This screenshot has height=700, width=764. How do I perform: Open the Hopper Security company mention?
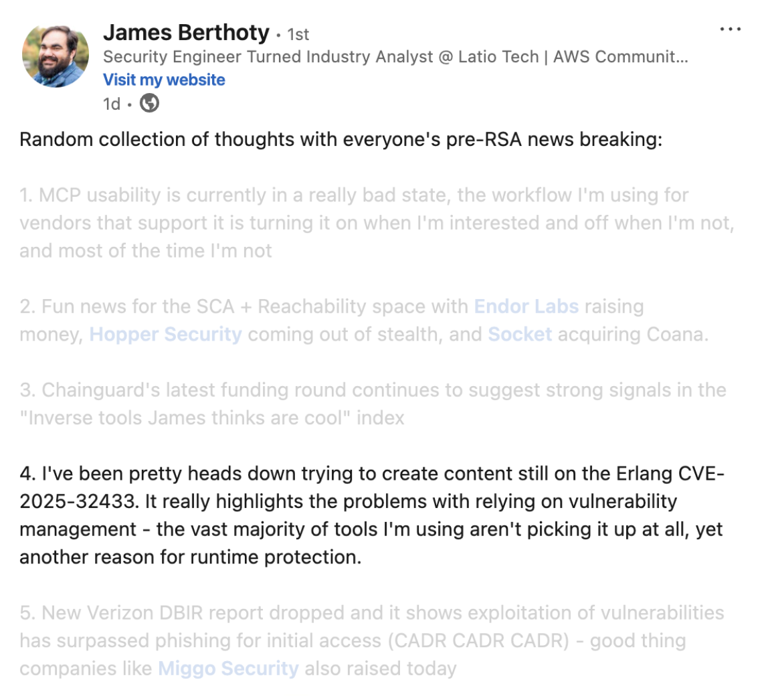166,335
